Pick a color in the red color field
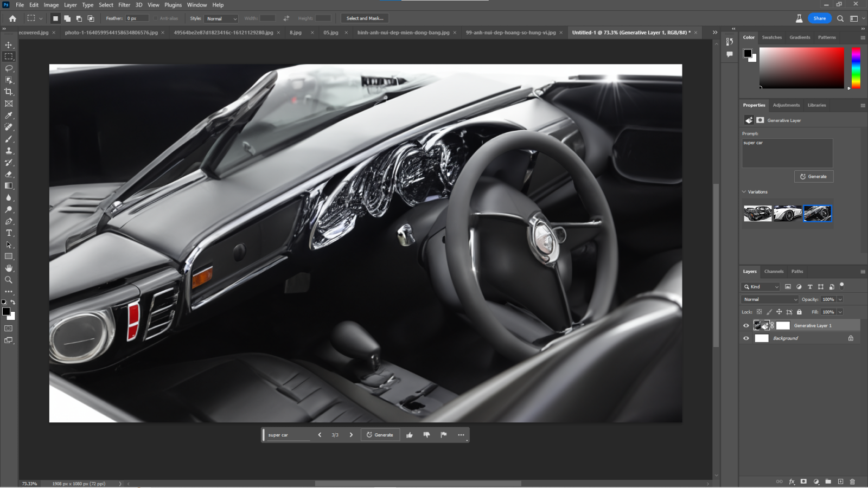 pos(801,68)
